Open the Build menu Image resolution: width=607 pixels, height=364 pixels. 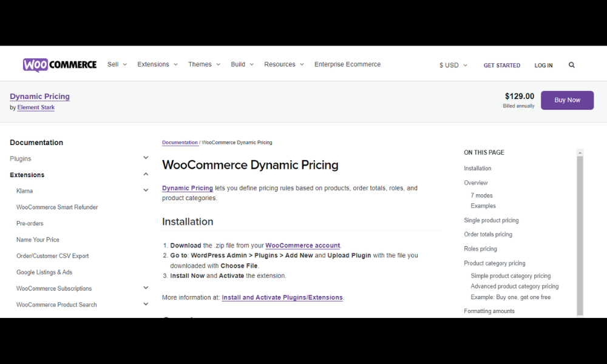point(242,64)
